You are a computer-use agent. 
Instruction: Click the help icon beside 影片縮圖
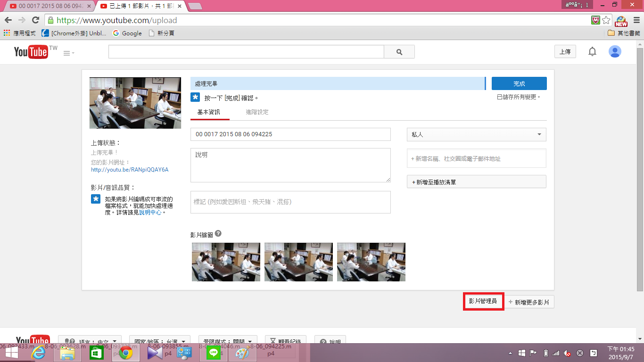click(x=218, y=234)
